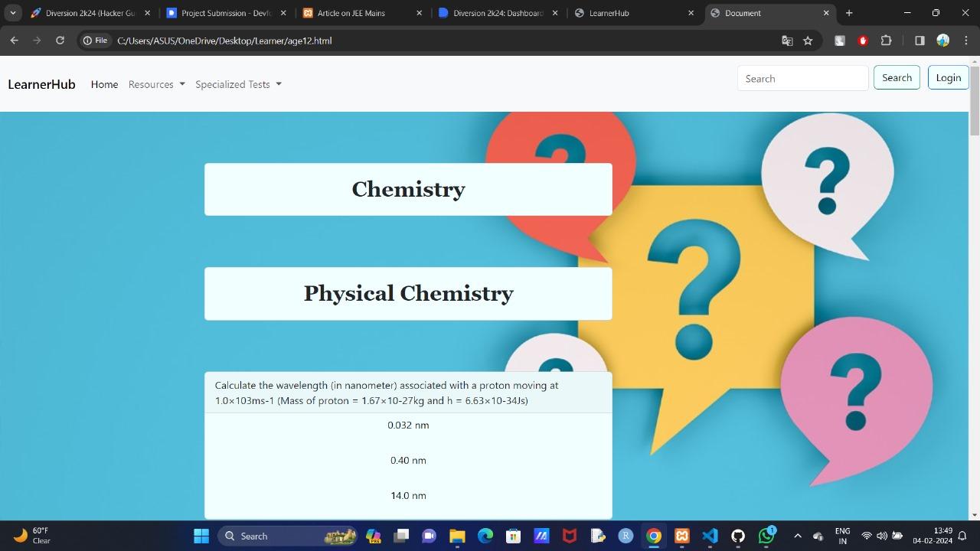Reload the page

click(60, 41)
